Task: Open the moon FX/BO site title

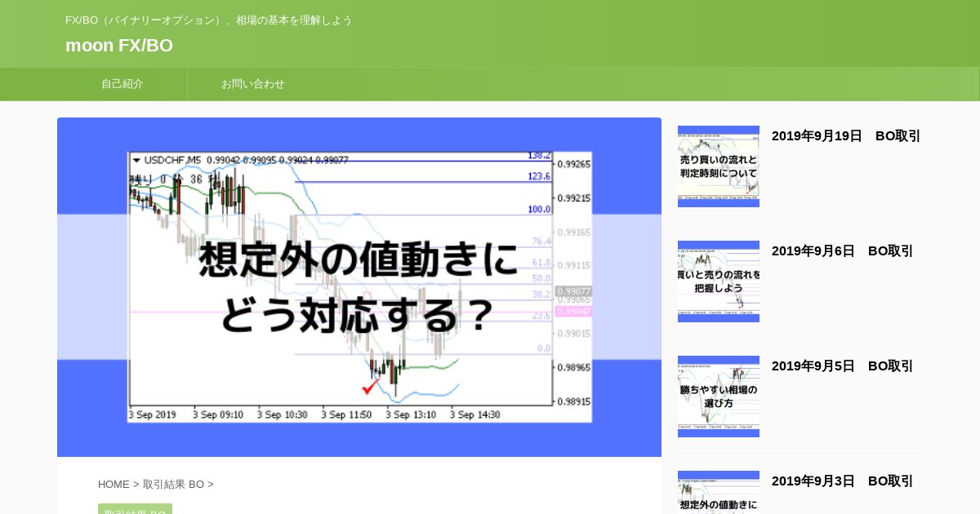Action: [x=119, y=46]
